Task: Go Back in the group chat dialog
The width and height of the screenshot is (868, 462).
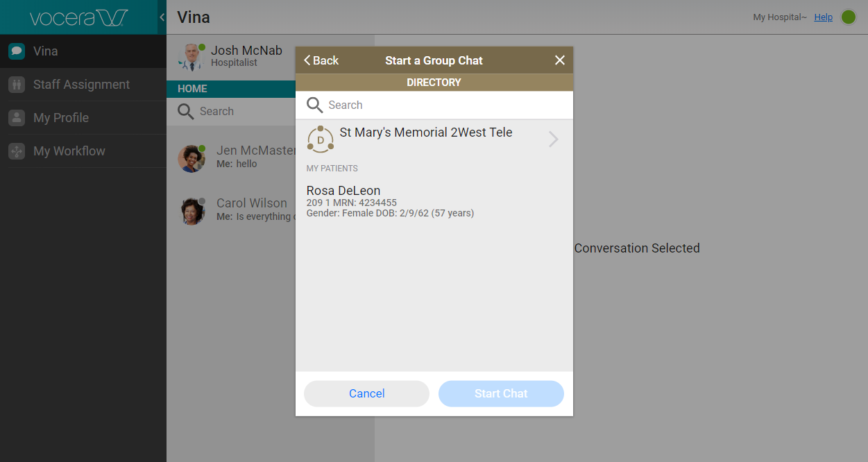Action: pos(321,60)
